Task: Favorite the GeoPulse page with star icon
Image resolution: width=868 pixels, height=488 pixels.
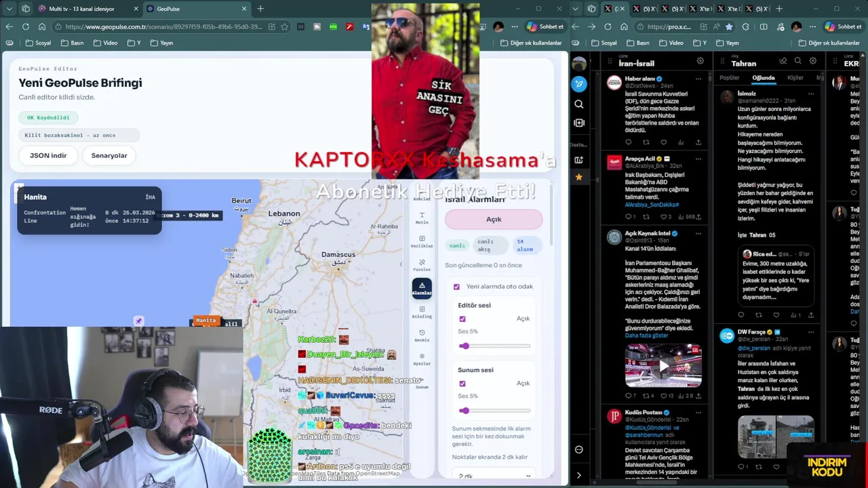Action: [284, 26]
